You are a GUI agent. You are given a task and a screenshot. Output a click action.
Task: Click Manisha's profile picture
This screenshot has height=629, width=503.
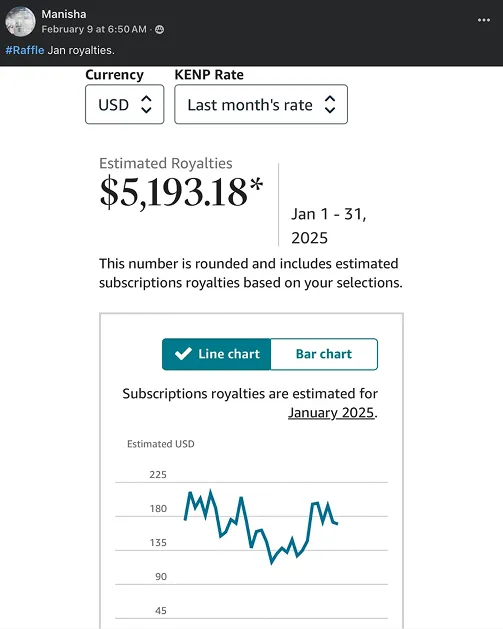(20, 21)
